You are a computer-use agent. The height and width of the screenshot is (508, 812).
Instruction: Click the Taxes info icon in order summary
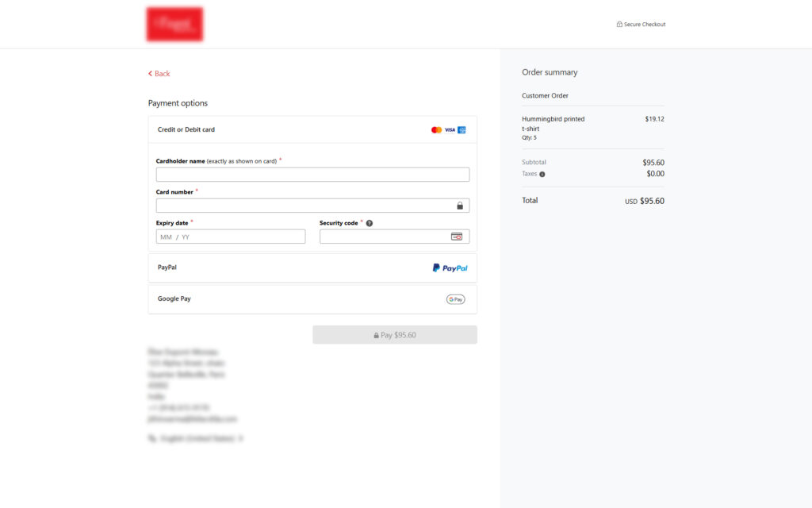[542, 173]
